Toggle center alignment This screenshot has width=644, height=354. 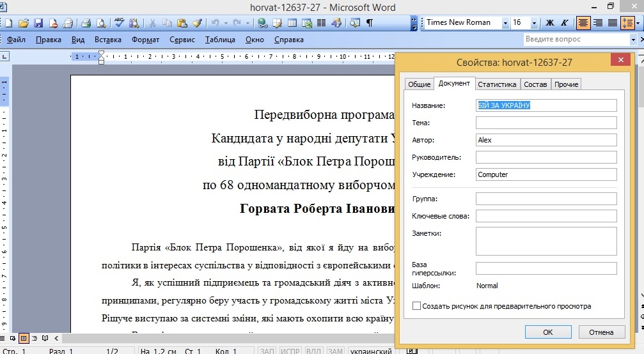pos(583,23)
